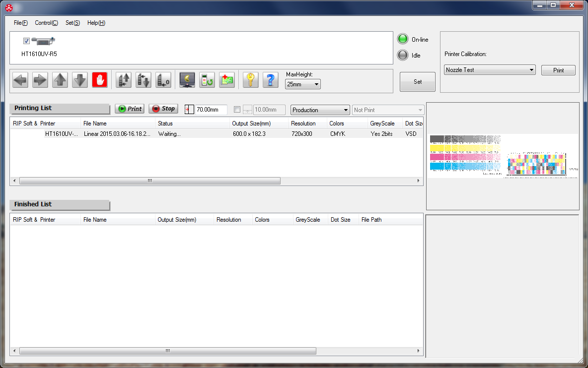
Task: Click the Status column header in Printing List
Action: click(x=192, y=123)
